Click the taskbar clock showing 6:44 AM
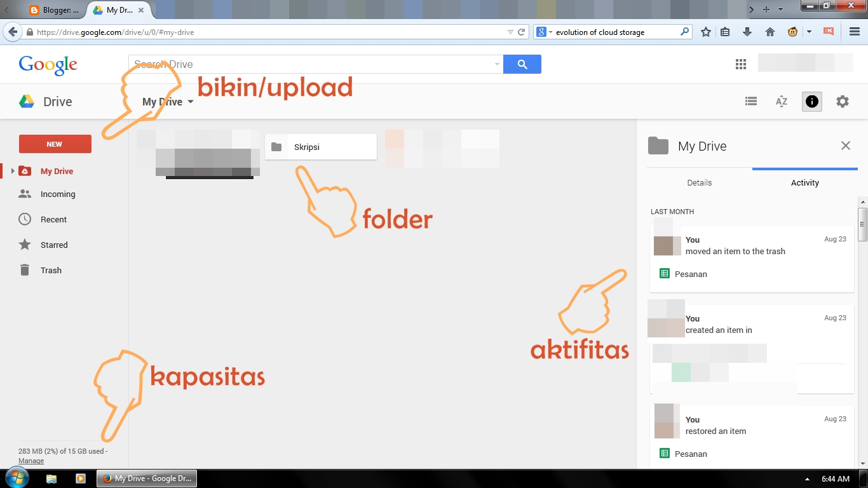 tap(836, 478)
